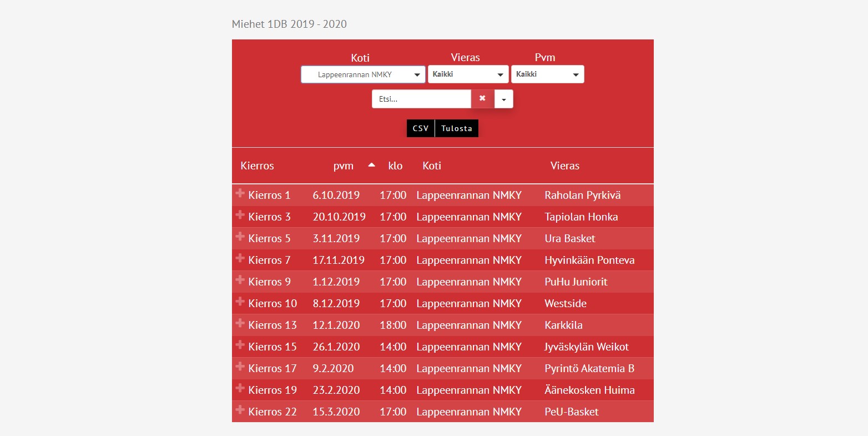This screenshot has height=436, width=868.
Task: Expand details for Kierros 5 row
Action: (x=240, y=237)
